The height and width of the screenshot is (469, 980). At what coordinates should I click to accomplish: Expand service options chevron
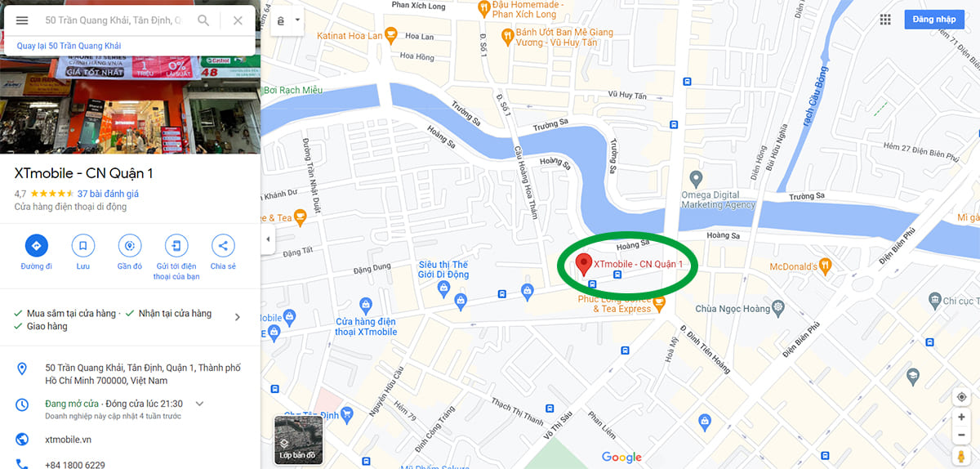coord(238,317)
